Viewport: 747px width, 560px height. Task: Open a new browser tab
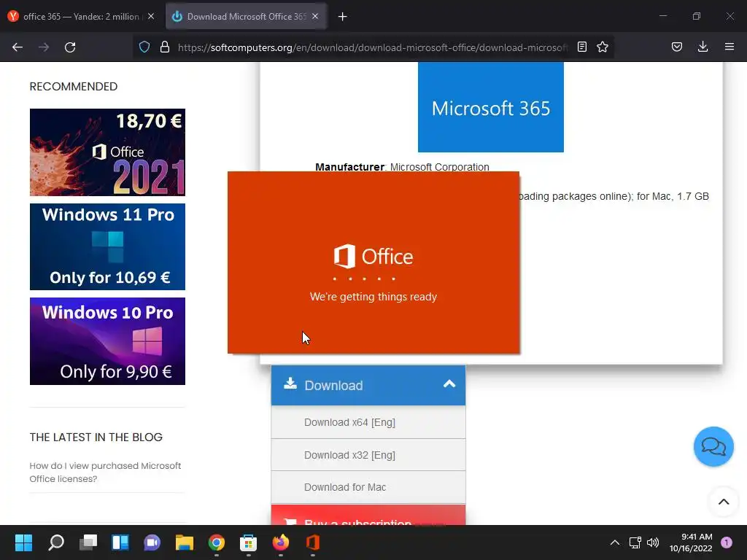tap(342, 17)
